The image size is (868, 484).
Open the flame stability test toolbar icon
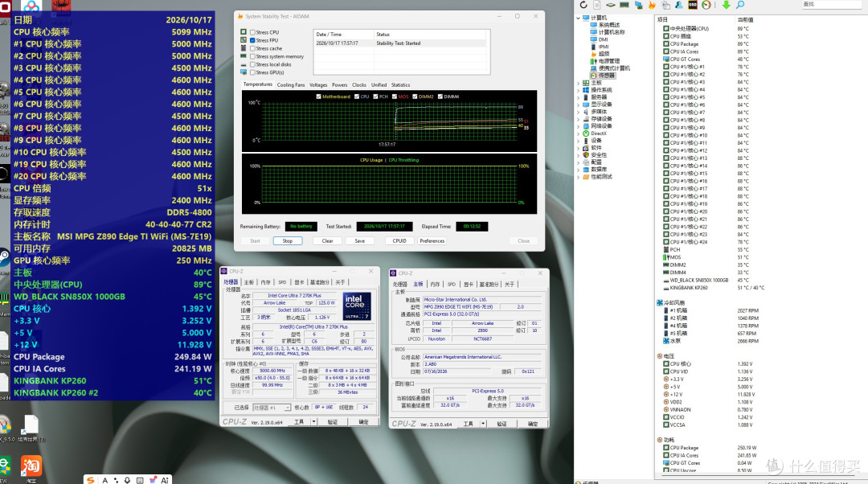point(652,5)
